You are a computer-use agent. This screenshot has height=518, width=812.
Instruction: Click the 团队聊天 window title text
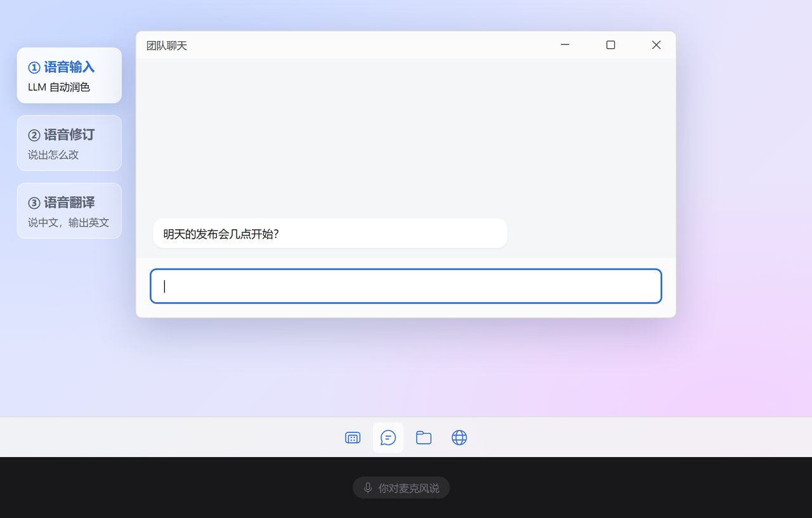[x=167, y=46]
